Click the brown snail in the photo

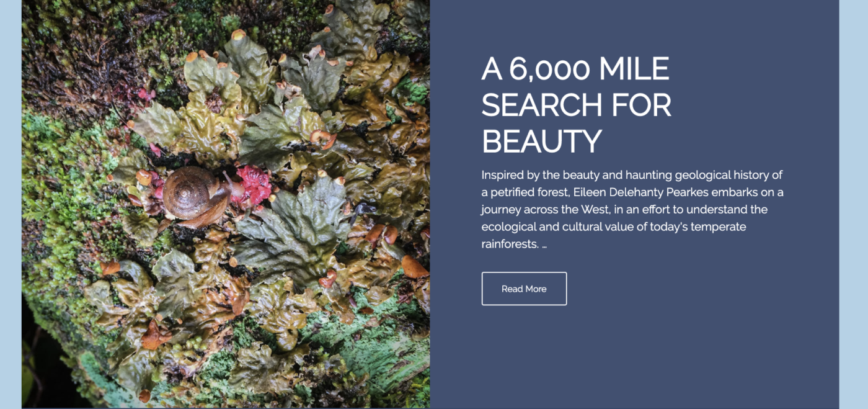pyautogui.click(x=195, y=195)
